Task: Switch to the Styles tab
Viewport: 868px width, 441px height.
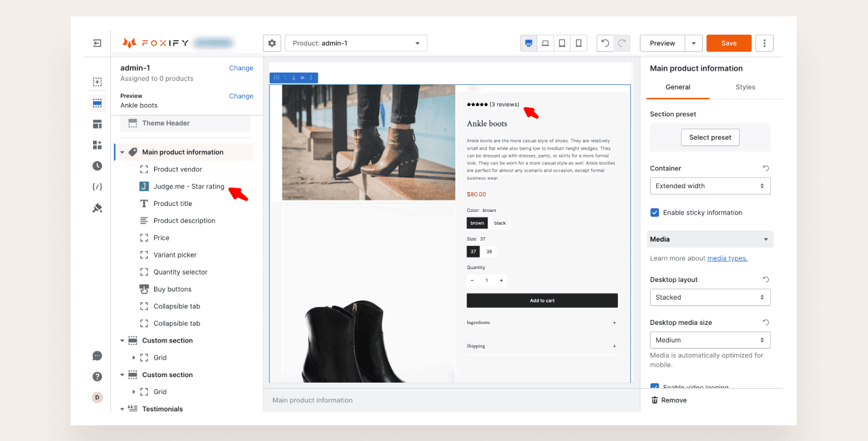Action: coord(745,87)
